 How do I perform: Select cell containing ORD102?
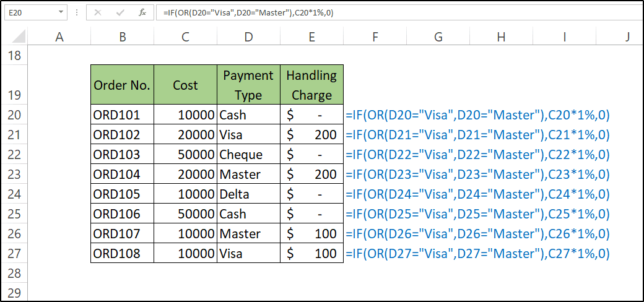(x=123, y=134)
